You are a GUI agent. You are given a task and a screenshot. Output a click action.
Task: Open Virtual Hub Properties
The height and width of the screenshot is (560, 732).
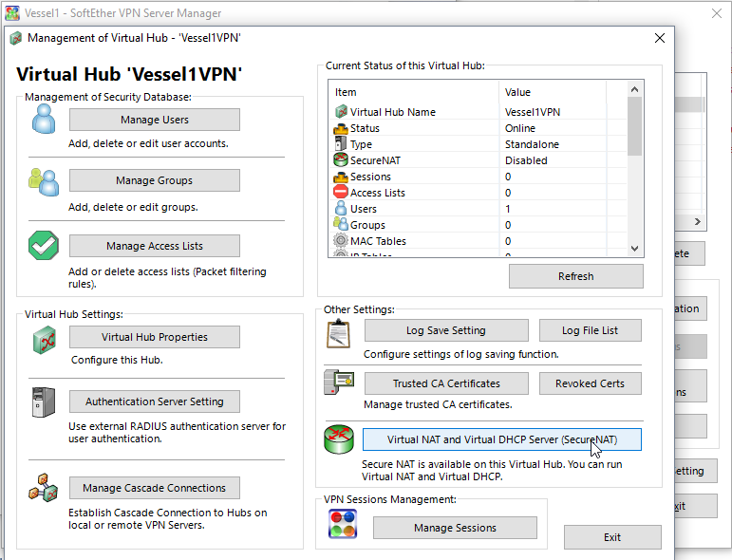(155, 337)
